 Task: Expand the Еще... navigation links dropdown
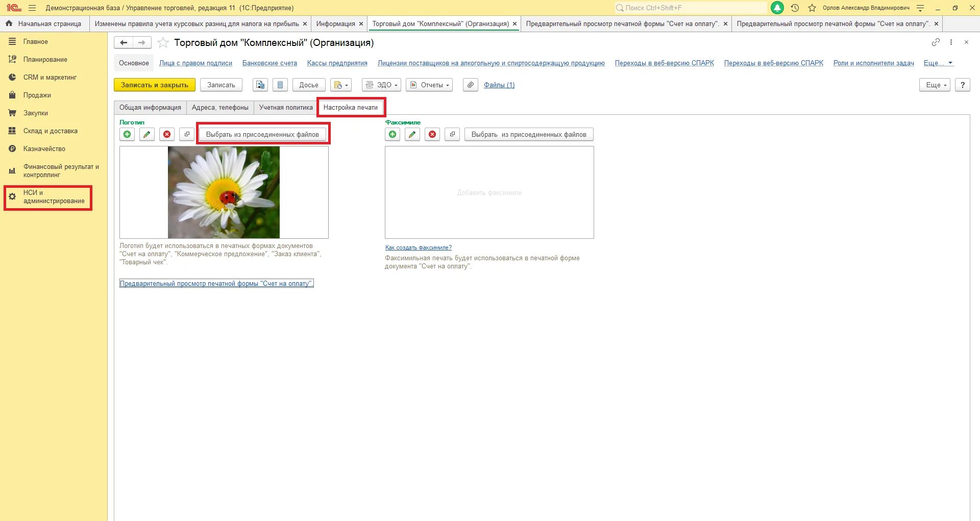(938, 63)
